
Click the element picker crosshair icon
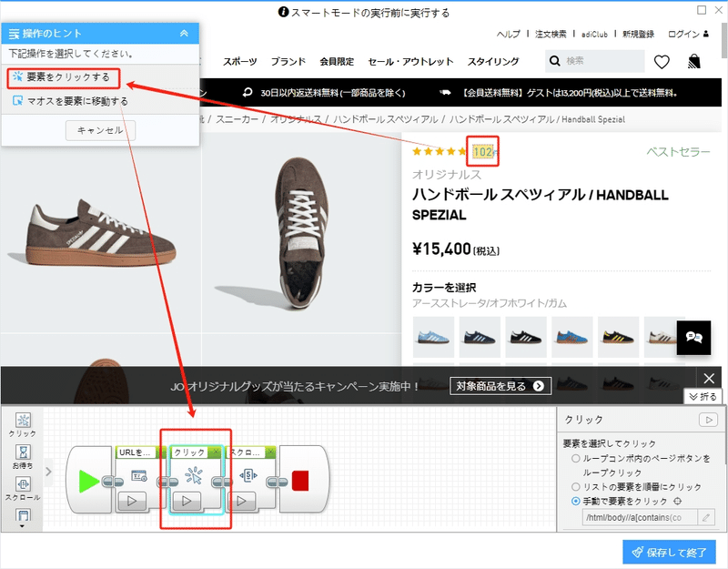coord(677,502)
